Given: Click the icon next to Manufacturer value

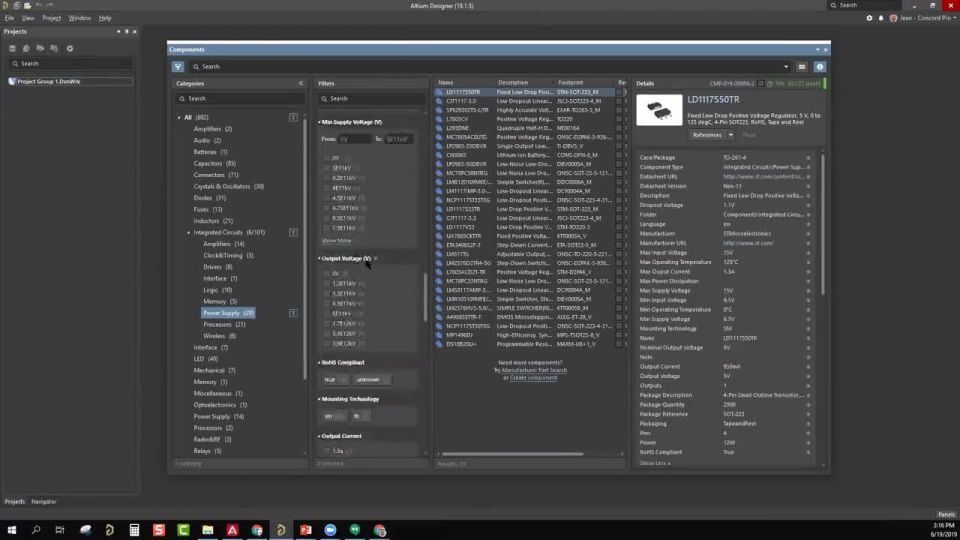Looking at the screenshot, I should pos(808,234).
